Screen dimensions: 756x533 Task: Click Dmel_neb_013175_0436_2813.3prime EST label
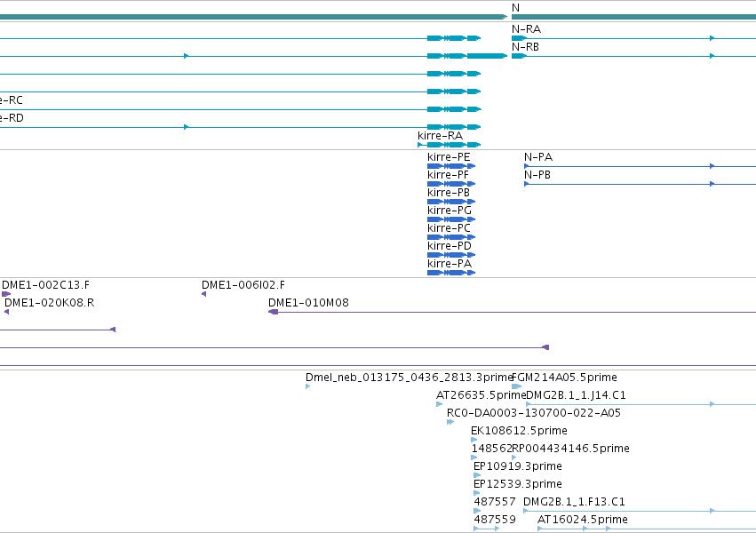pyautogui.click(x=409, y=378)
